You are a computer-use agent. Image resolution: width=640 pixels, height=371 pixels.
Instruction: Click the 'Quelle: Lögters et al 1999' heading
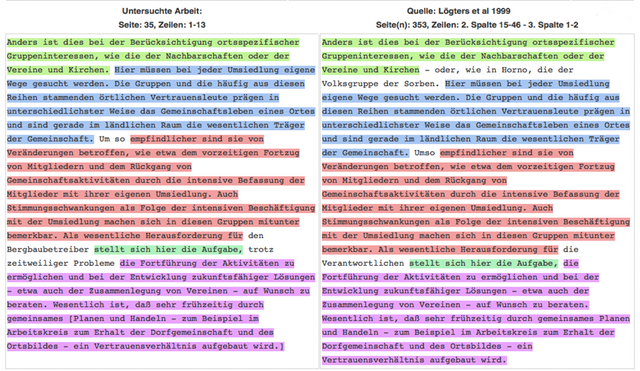point(458,11)
